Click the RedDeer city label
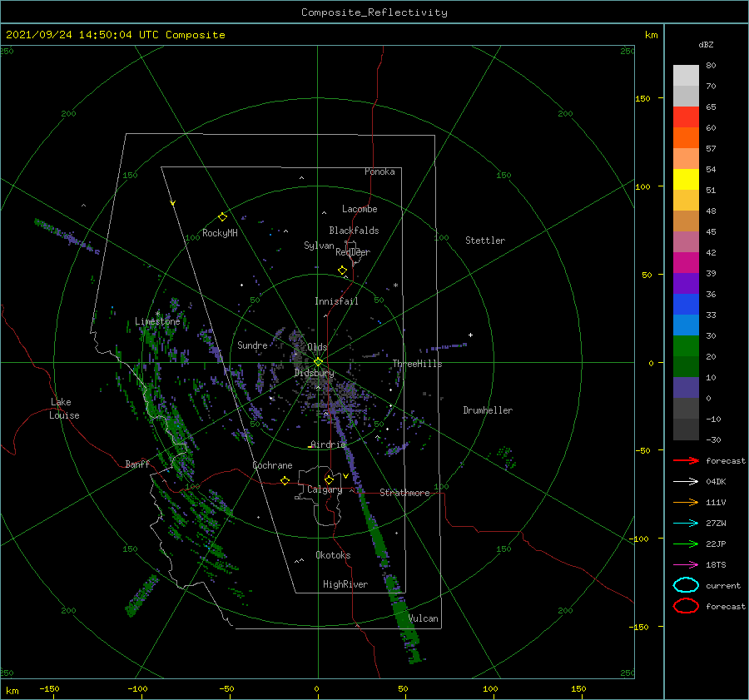The height and width of the screenshot is (700, 749). tap(353, 252)
